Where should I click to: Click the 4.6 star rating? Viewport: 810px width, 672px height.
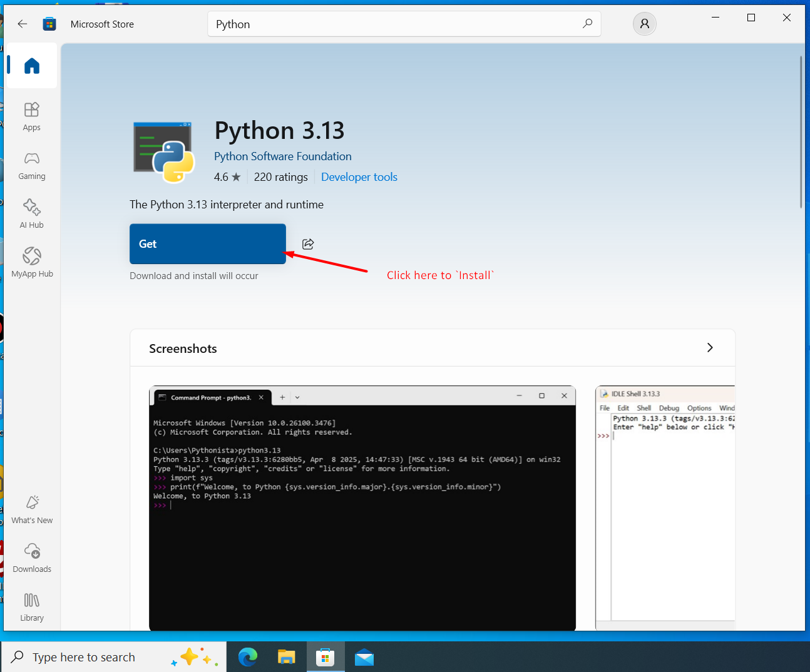pyautogui.click(x=227, y=177)
